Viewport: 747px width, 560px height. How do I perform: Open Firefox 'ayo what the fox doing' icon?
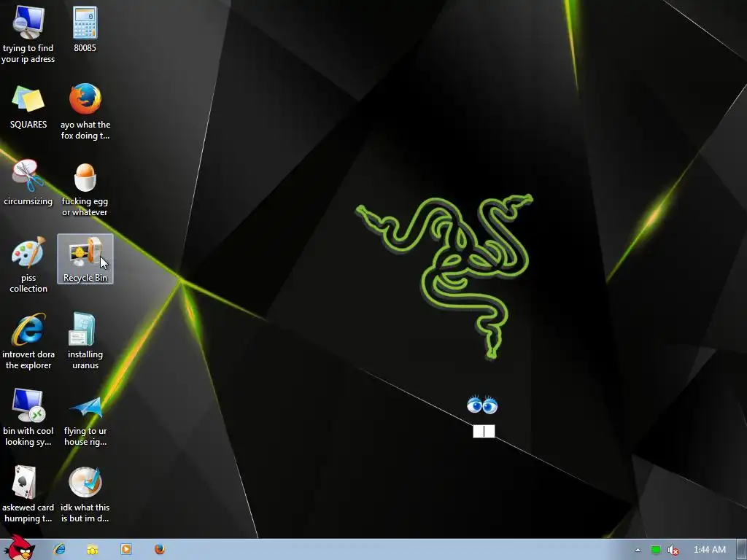[85, 111]
